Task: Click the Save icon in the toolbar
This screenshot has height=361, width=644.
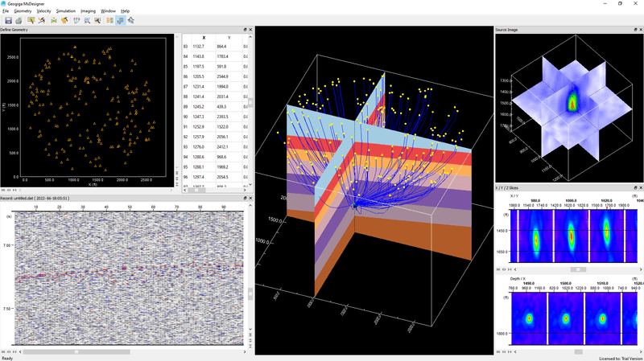Action: click(8, 20)
